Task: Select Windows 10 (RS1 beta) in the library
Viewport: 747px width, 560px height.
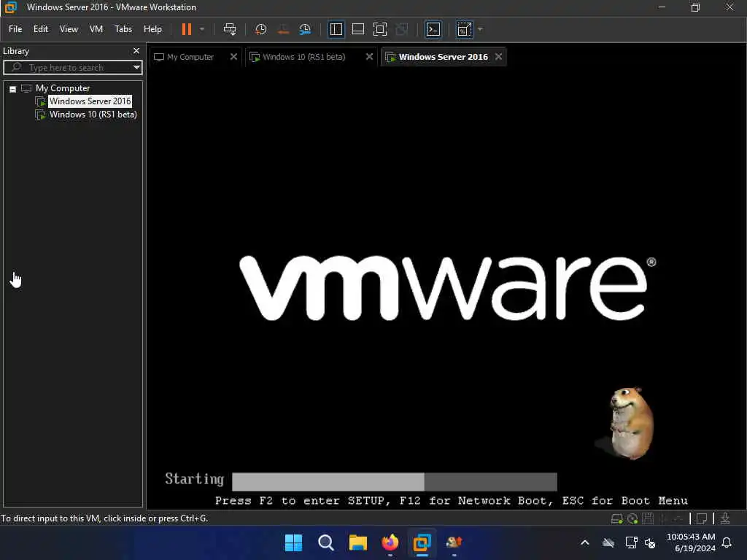Action: click(x=93, y=114)
